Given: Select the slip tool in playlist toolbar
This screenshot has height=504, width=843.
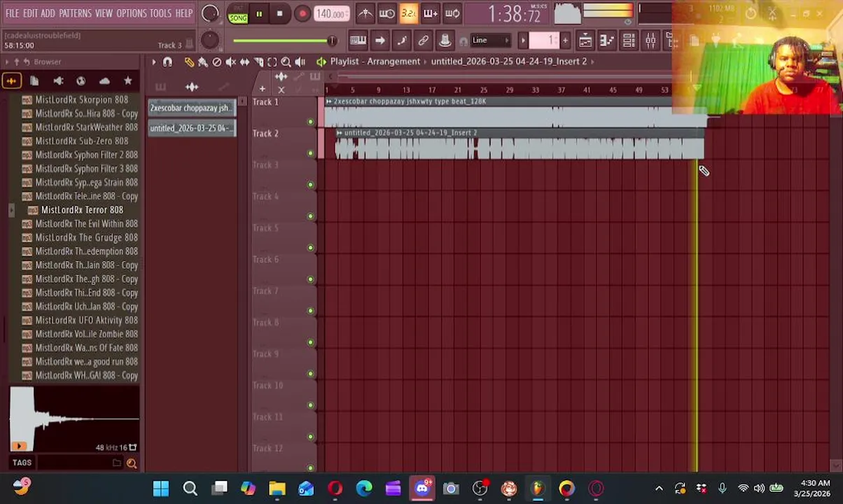Looking at the screenshot, I should 244,62.
